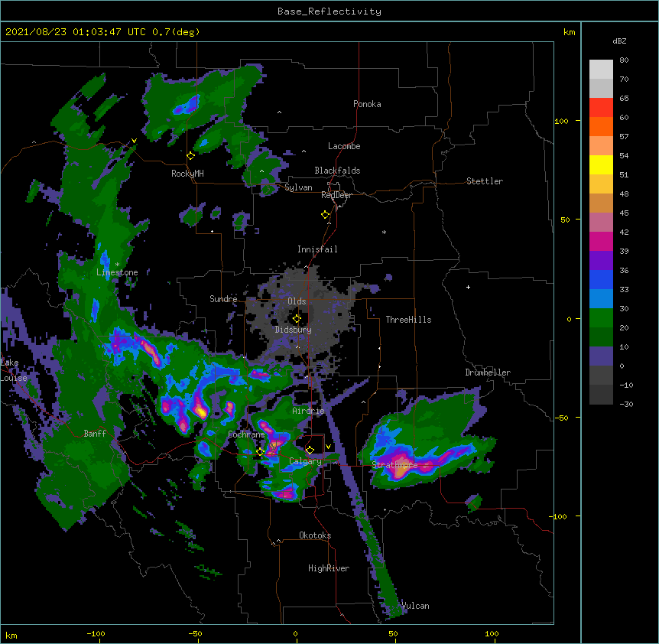Click the Innisfail label
The image size is (659, 644).
(x=317, y=249)
